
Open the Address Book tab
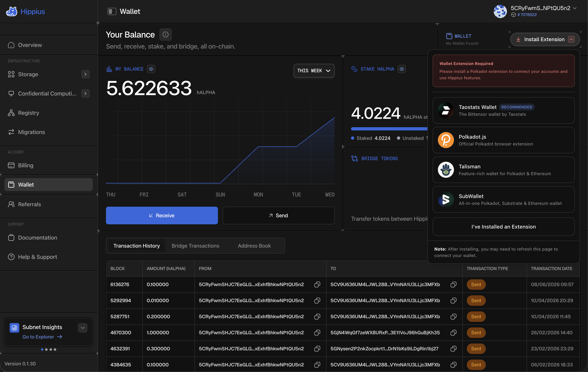point(254,246)
